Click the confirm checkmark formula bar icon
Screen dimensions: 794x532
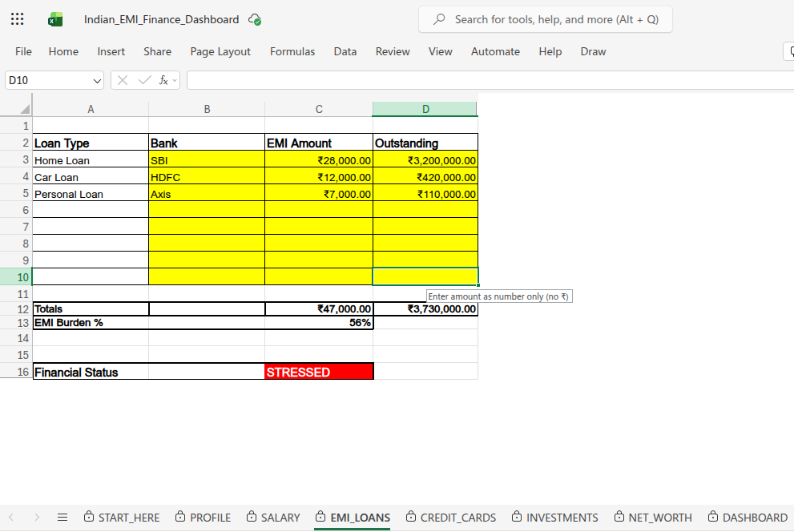pyautogui.click(x=144, y=80)
